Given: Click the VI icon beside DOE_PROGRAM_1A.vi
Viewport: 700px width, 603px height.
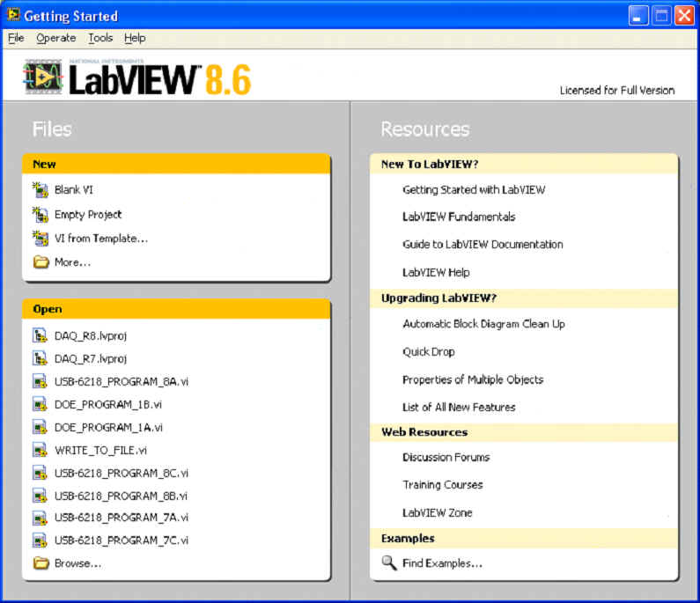Looking at the screenshot, I should point(40,427).
